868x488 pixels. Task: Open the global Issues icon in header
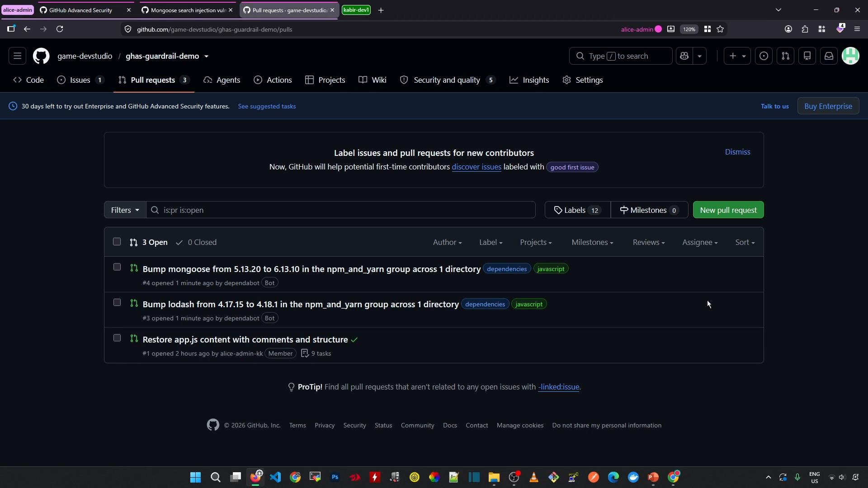click(764, 56)
